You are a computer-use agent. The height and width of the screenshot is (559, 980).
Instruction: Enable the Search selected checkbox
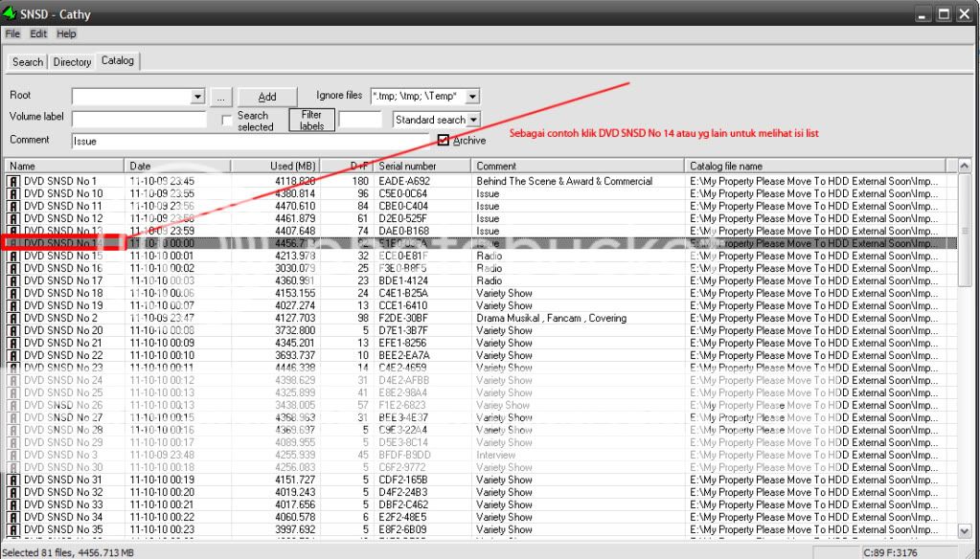pos(227,120)
